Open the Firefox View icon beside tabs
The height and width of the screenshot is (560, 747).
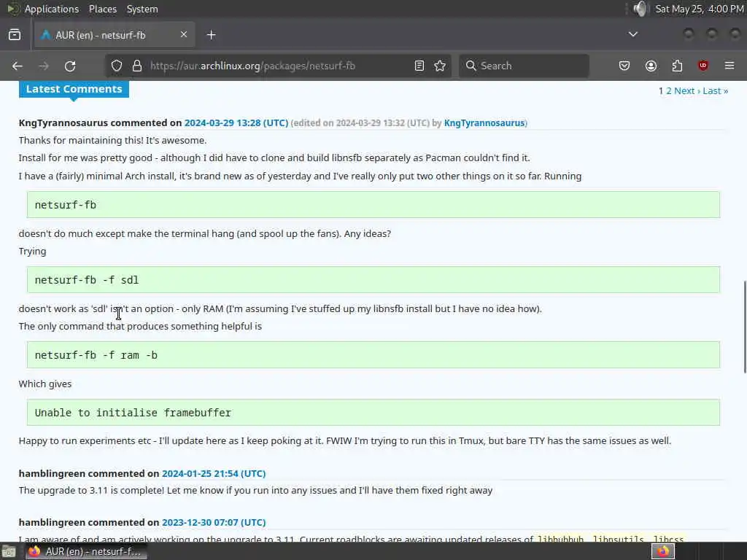15,35
